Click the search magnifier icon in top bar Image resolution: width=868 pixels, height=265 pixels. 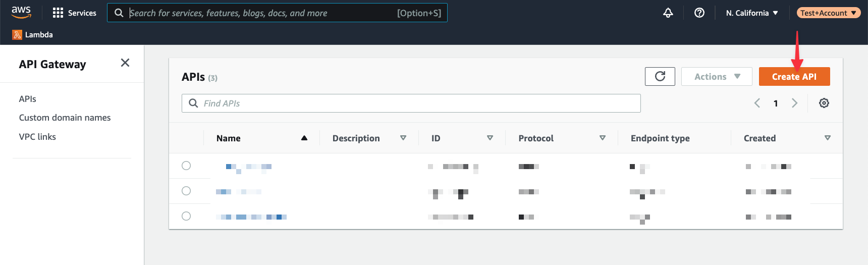119,13
